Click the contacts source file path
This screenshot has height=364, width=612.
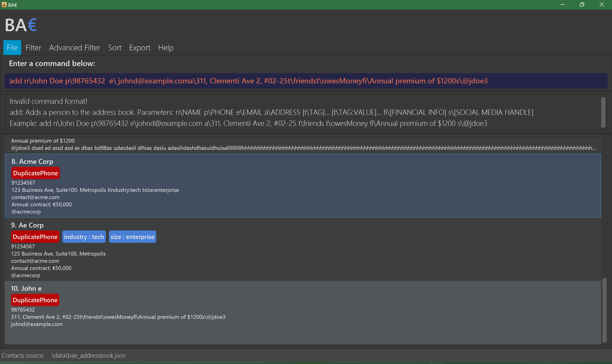tap(88, 356)
